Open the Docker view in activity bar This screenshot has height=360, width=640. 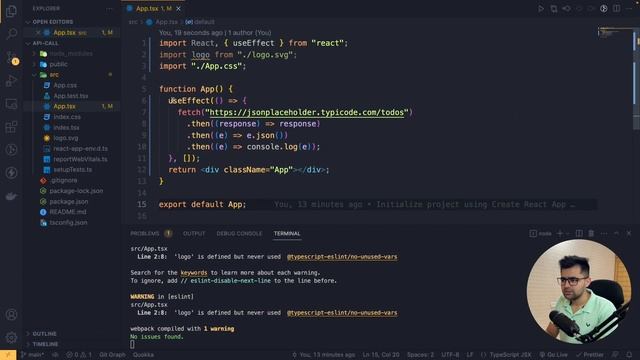click(11, 196)
